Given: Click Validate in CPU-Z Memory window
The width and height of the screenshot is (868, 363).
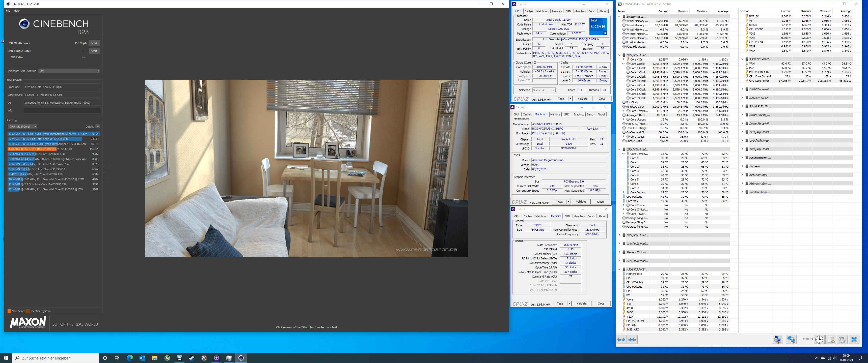Looking at the screenshot, I should click(x=582, y=304).
